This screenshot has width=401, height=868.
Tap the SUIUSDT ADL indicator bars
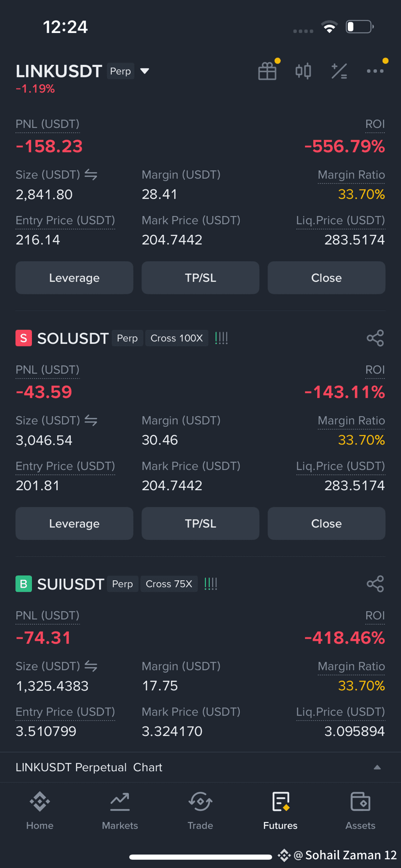tap(211, 584)
